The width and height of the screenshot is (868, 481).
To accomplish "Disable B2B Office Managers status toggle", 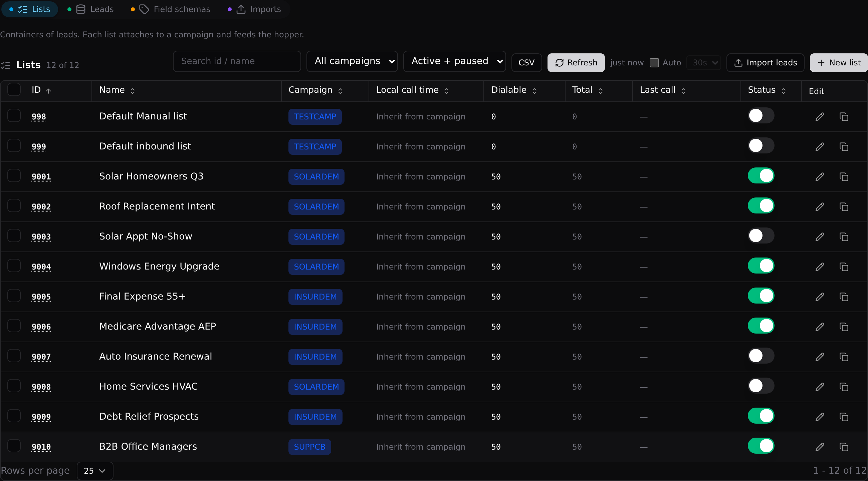I will 761,446.
